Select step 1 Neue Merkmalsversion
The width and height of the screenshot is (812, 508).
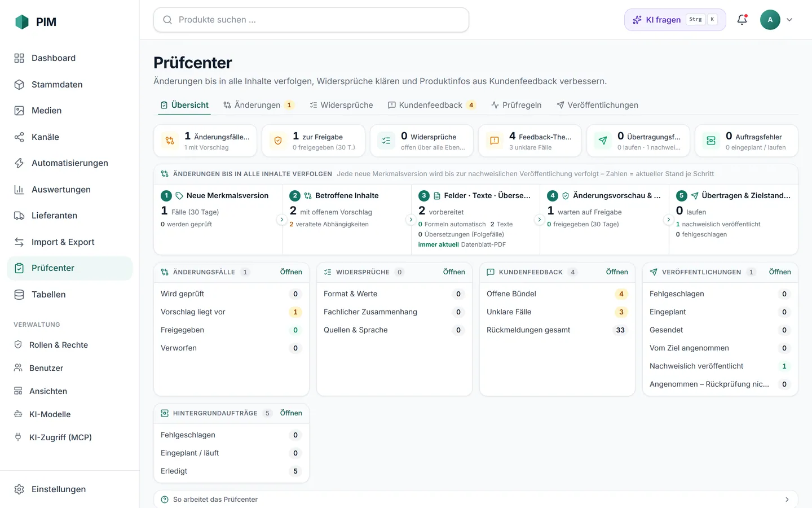tap(218, 220)
